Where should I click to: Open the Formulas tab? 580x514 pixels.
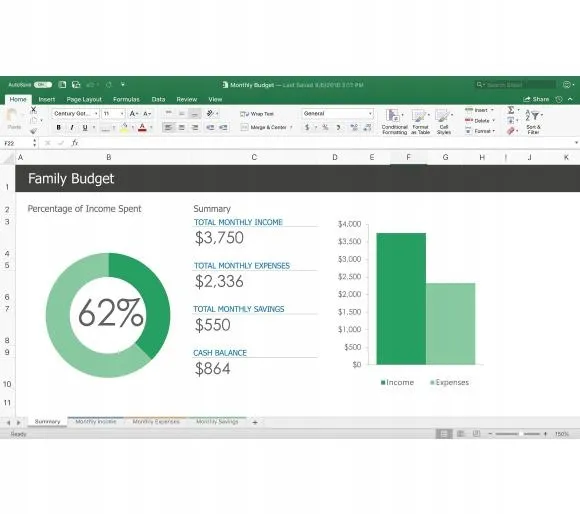click(126, 99)
